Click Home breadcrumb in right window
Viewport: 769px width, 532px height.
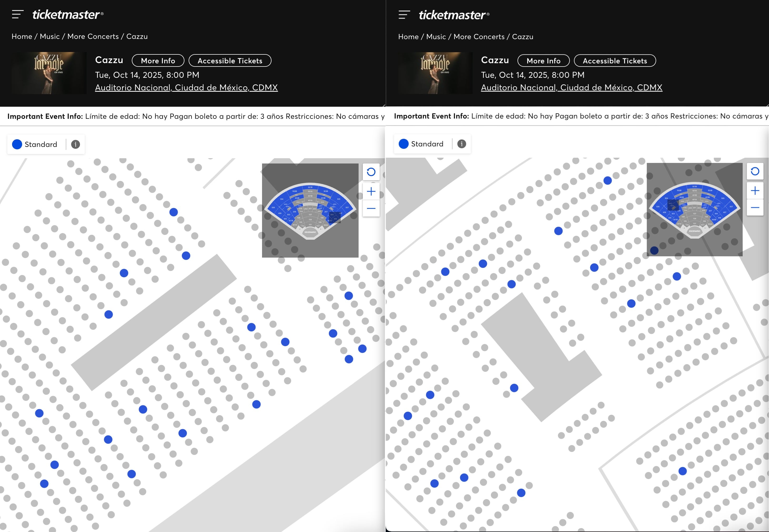tap(408, 37)
